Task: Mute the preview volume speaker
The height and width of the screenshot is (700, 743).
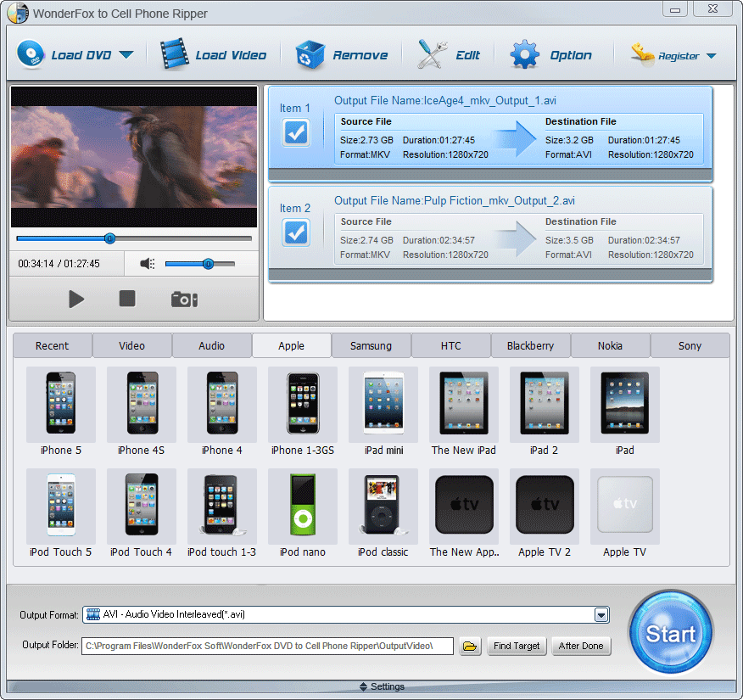Action: [148, 264]
